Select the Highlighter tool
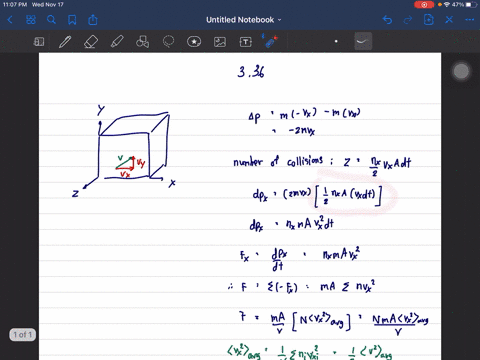The width and height of the screenshot is (480, 360). [x=117, y=42]
